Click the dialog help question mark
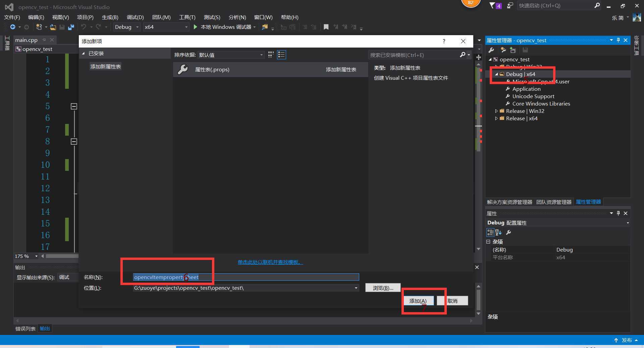Screen dimensions: 644x348 click(444, 41)
